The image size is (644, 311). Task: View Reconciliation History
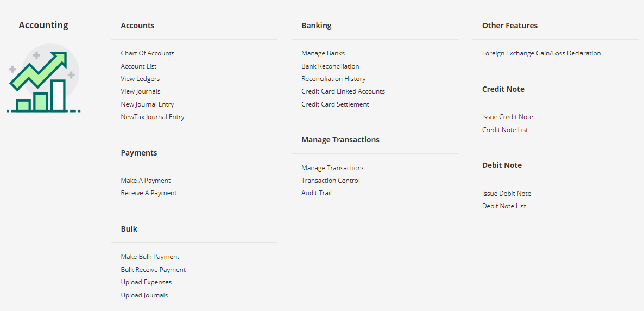click(333, 79)
